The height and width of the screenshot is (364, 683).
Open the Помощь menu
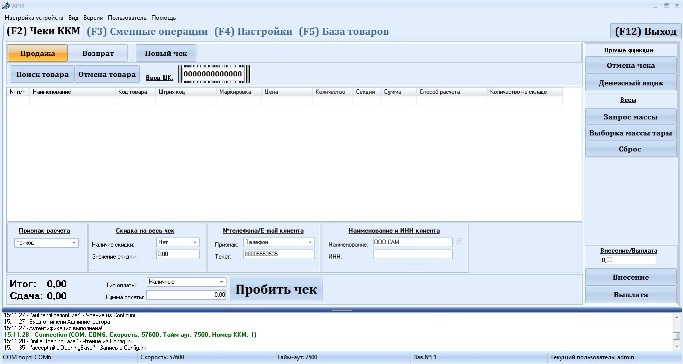coord(164,18)
